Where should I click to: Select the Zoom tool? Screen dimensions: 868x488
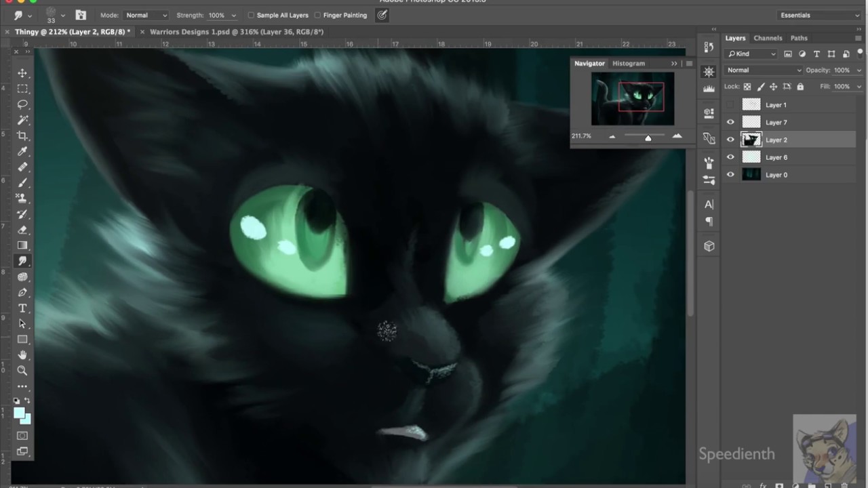click(x=22, y=371)
